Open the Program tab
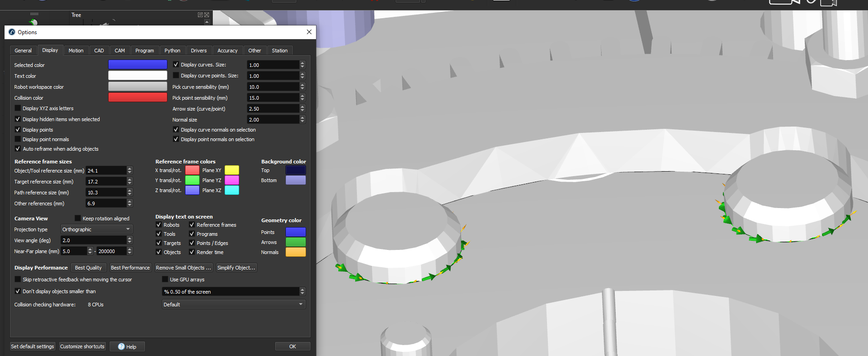 tap(145, 51)
